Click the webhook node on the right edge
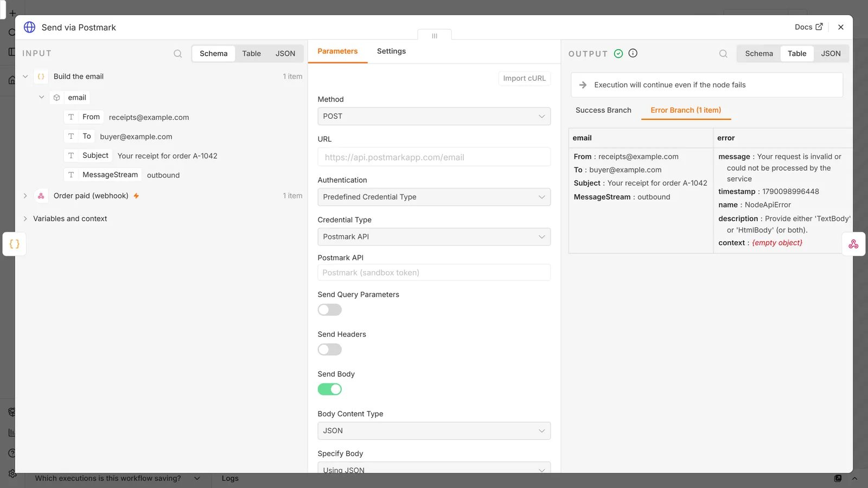Image resolution: width=868 pixels, height=488 pixels. point(853,244)
